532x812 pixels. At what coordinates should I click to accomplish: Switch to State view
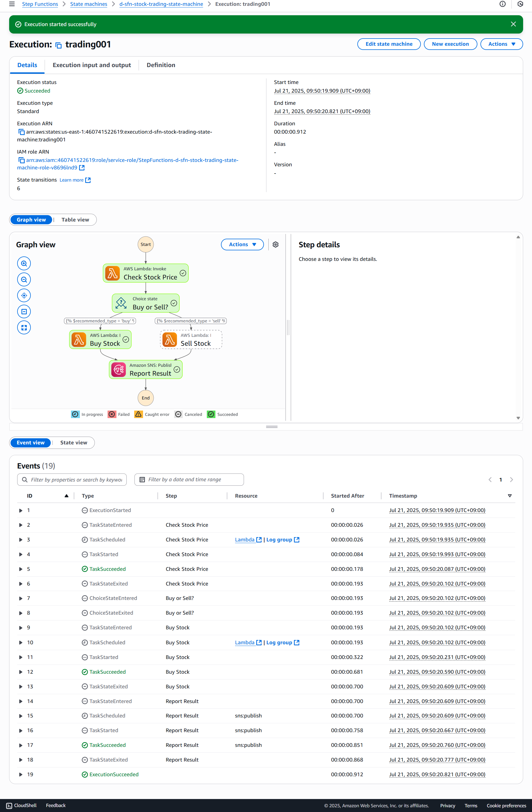point(74,442)
